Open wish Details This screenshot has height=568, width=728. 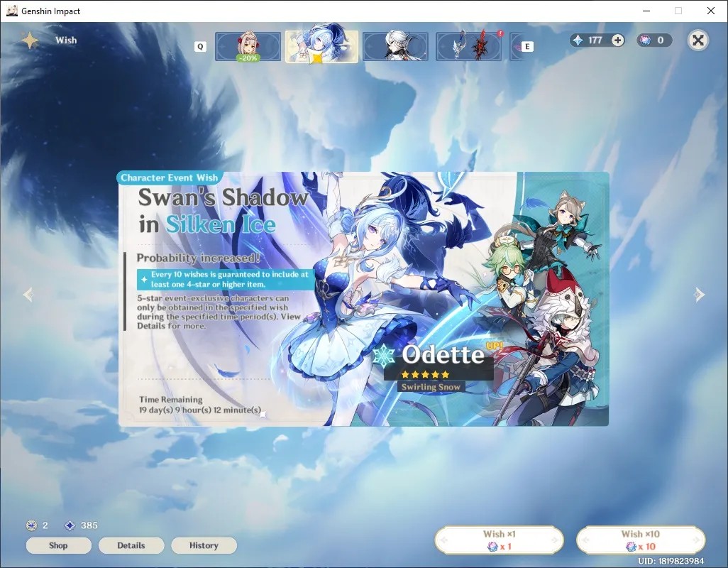[x=131, y=545]
